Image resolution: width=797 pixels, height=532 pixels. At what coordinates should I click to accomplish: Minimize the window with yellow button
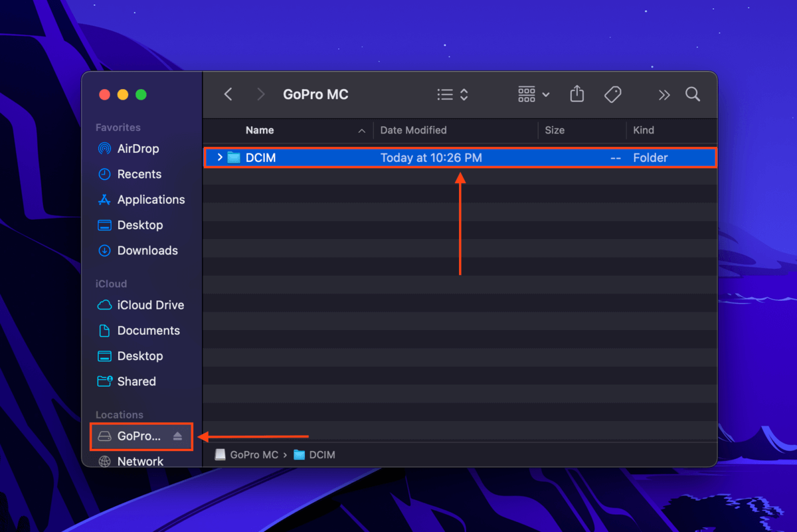click(123, 94)
